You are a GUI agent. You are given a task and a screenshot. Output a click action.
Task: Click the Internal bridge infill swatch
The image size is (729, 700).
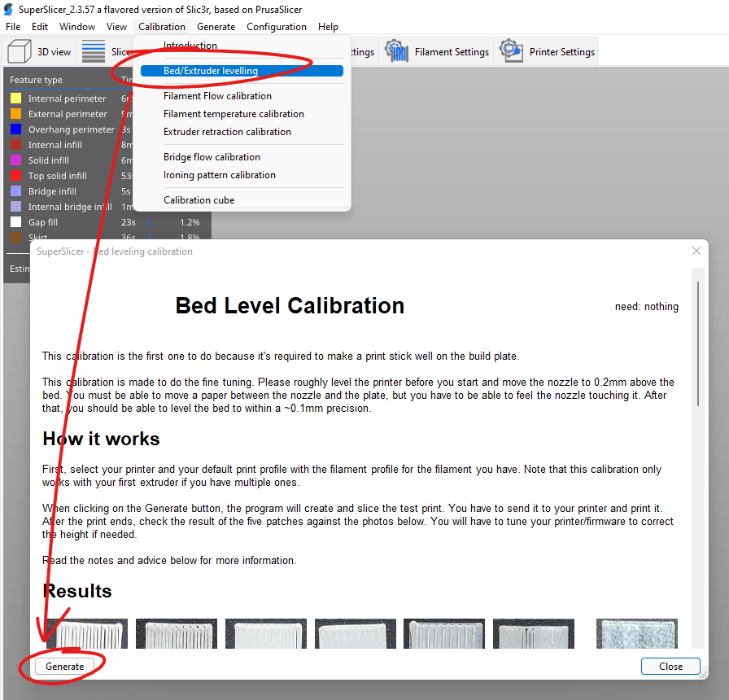[15, 207]
